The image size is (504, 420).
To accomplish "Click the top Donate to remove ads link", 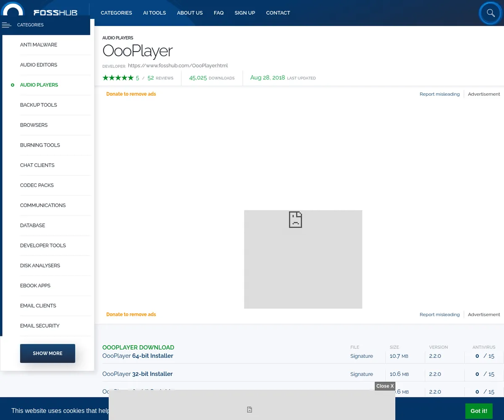I will pos(131,94).
